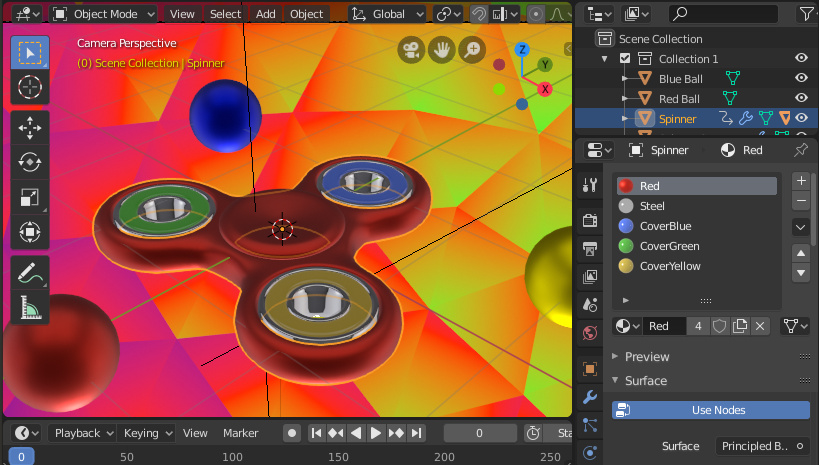This screenshot has width=819, height=465.
Task: Open pivot point dropdown
Action: (449, 14)
